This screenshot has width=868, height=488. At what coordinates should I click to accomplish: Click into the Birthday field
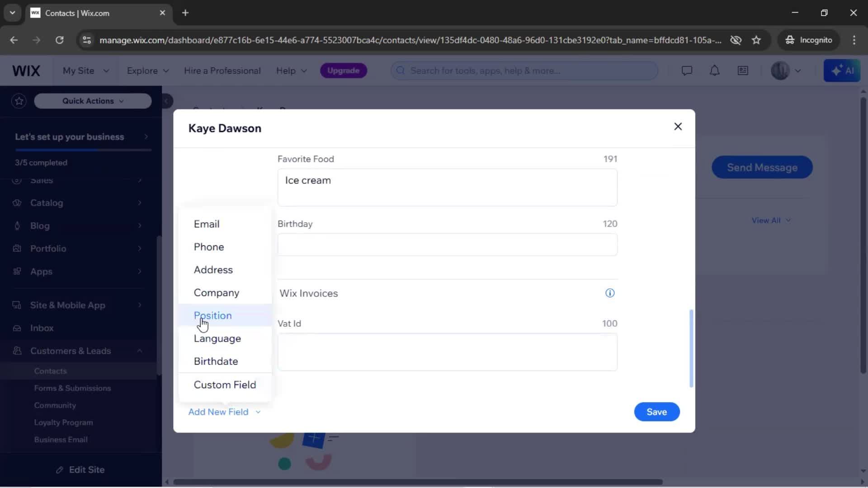click(x=447, y=245)
